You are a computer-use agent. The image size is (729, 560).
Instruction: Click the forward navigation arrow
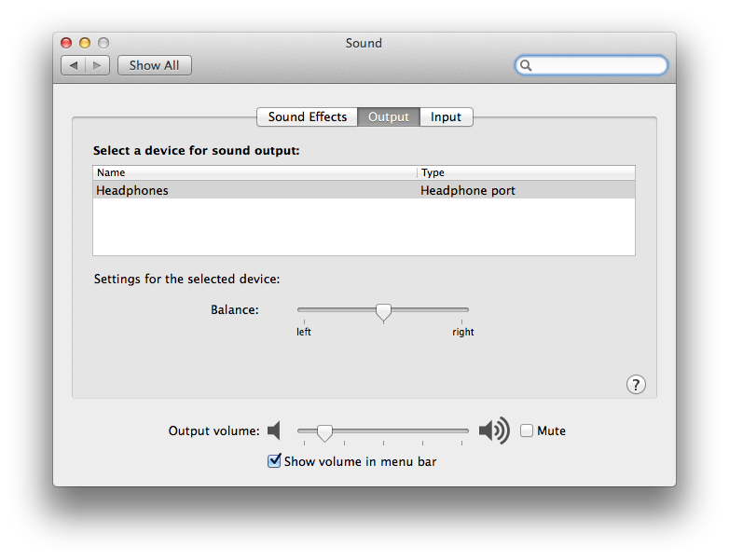(97, 65)
